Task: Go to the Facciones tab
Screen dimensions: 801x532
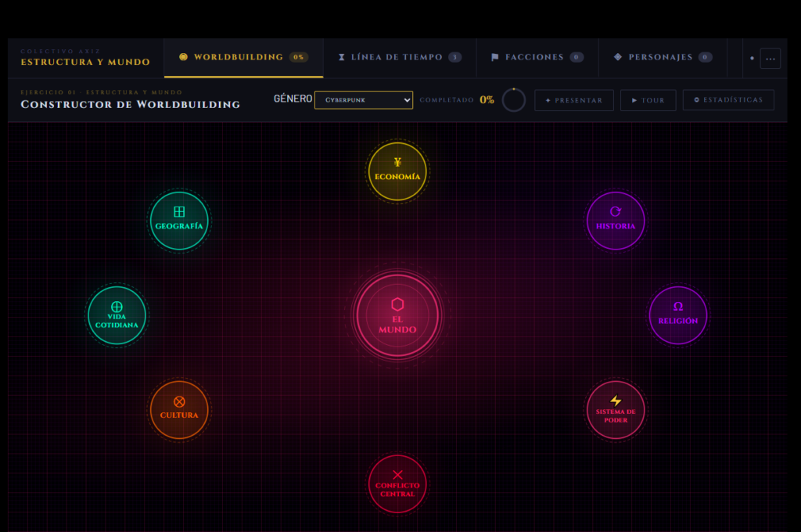Action: (x=537, y=58)
